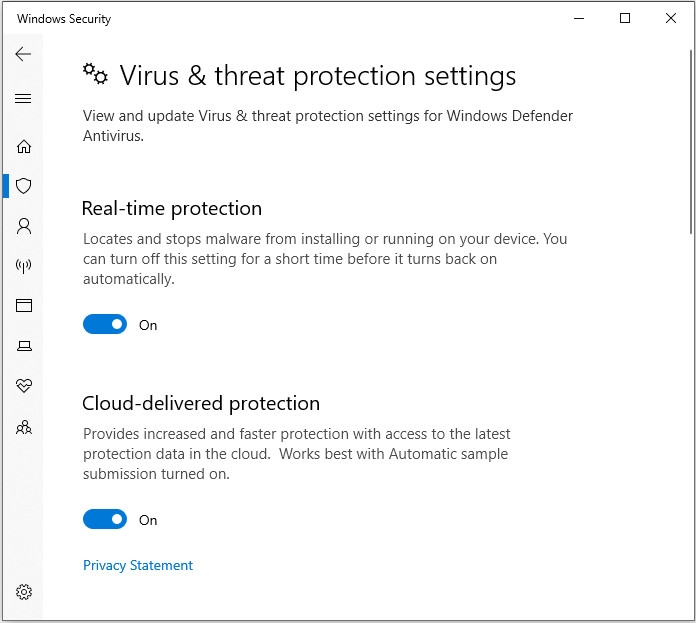Select Virus & threat protection shield icon

24,186
